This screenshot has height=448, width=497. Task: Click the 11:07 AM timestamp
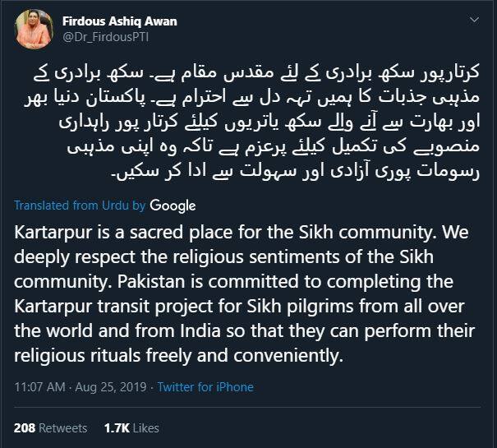(41, 386)
